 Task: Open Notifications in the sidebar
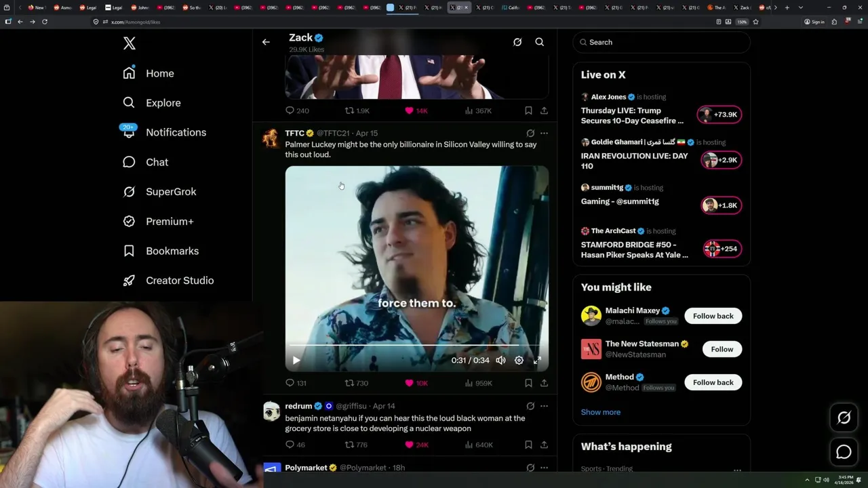(164, 132)
